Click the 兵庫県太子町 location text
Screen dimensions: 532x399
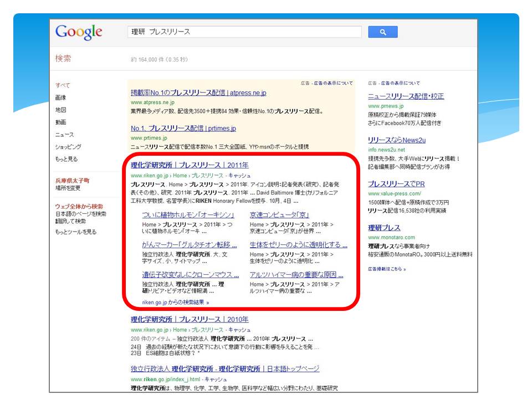[72, 181]
